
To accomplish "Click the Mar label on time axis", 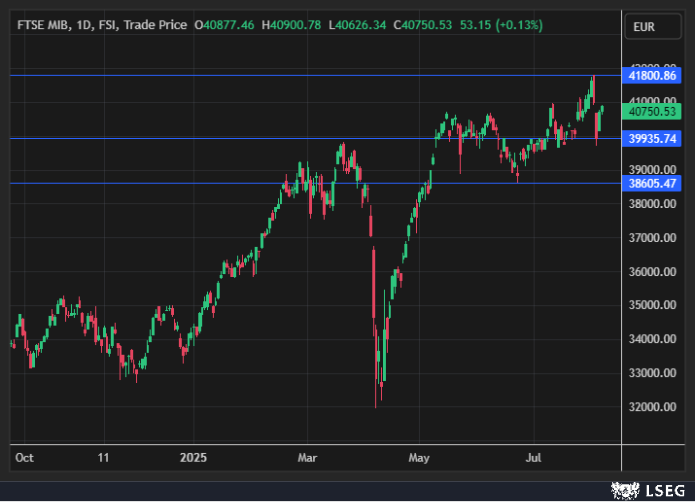I will pos(308,458).
